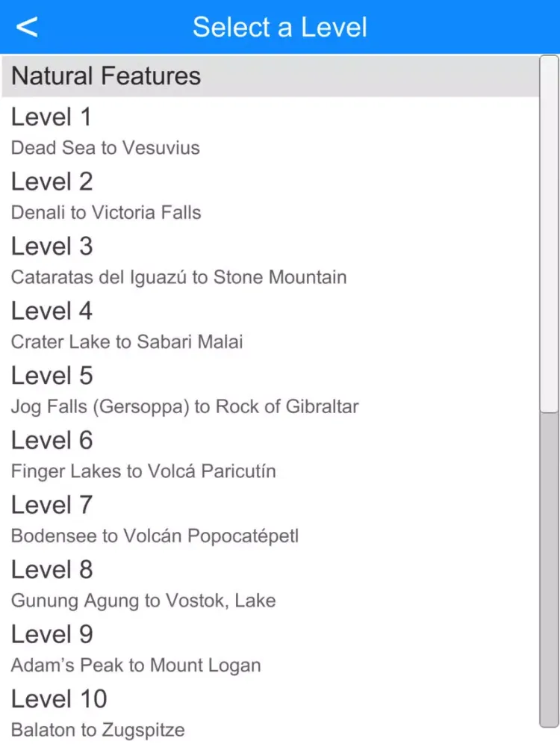Choose Level 3 entry
Screen dimensions: 560x747
point(52,247)
